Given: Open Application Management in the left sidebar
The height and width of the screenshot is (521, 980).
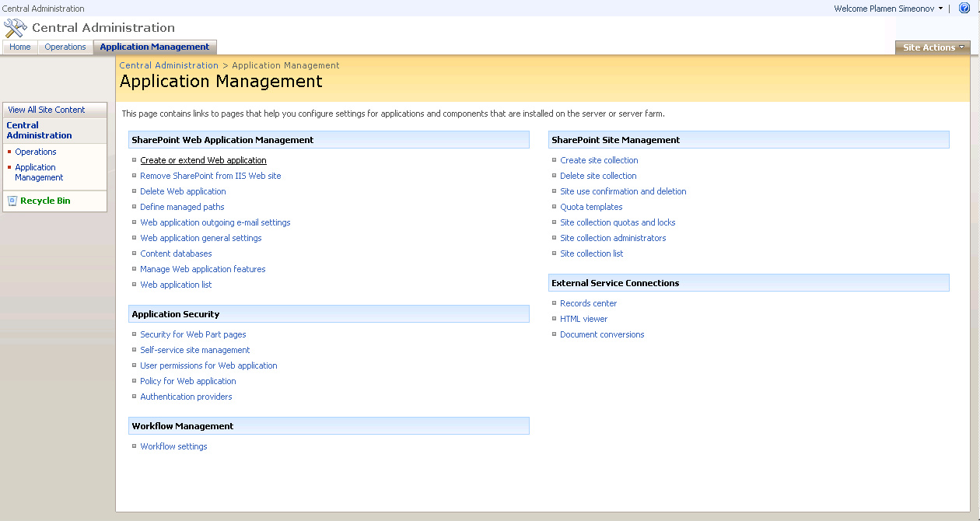Looking at the screenshot, I should (x=39, y=173).
